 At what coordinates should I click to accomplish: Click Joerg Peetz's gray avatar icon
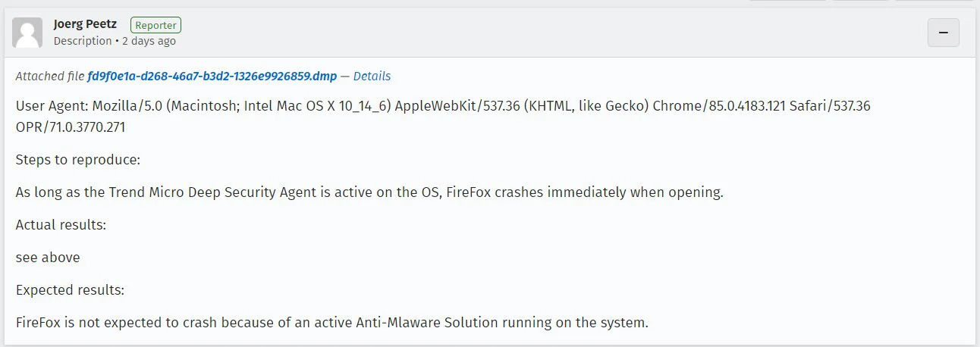coord(27,33)
